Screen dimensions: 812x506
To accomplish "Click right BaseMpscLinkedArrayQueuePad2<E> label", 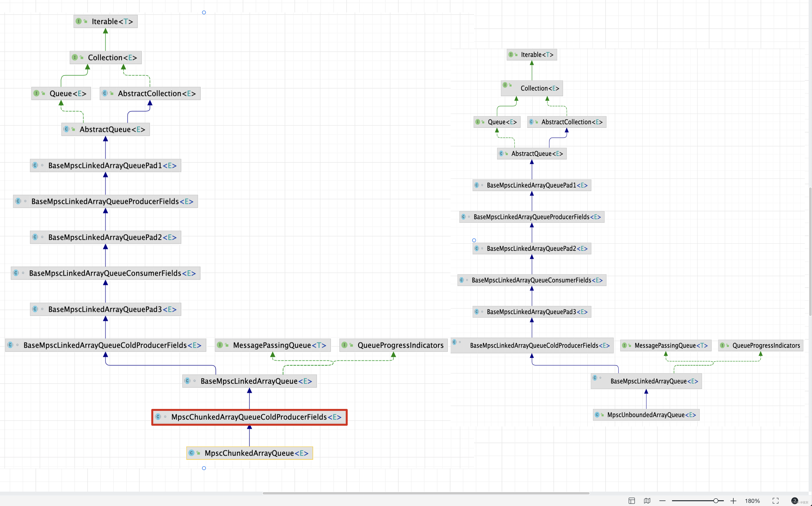I will (x=537, y=248).
